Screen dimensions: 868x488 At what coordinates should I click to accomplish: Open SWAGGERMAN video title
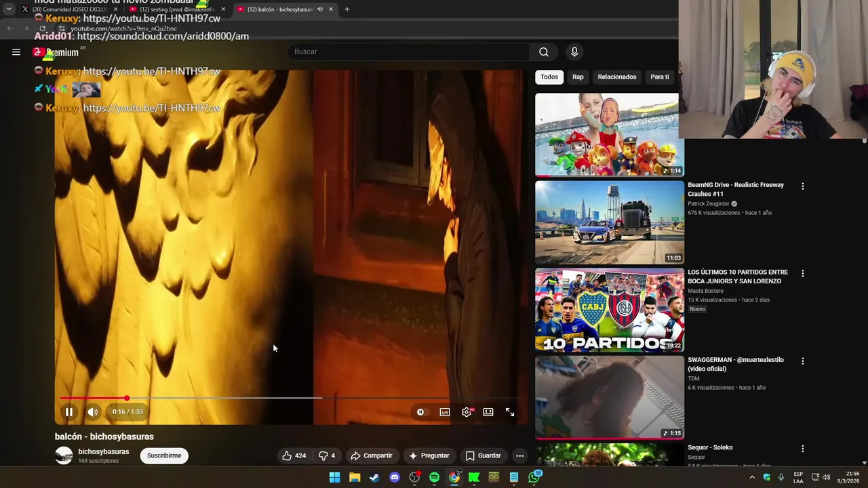(x=736, y=364)
